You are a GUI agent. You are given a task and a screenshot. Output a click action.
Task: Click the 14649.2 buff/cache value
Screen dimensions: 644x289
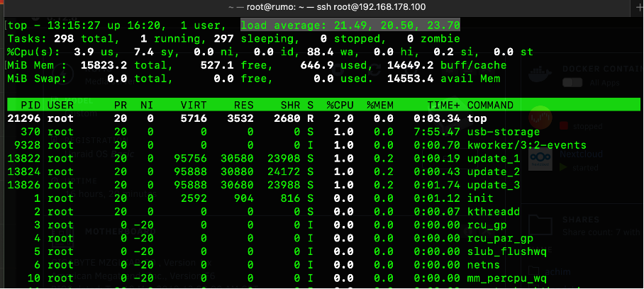[411, 65]
